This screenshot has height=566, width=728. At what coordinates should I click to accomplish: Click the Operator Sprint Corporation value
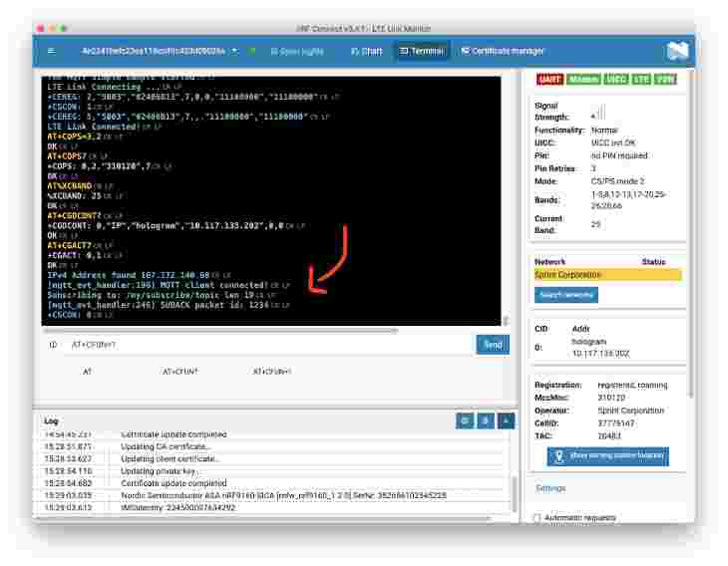[x=630, y=411]
